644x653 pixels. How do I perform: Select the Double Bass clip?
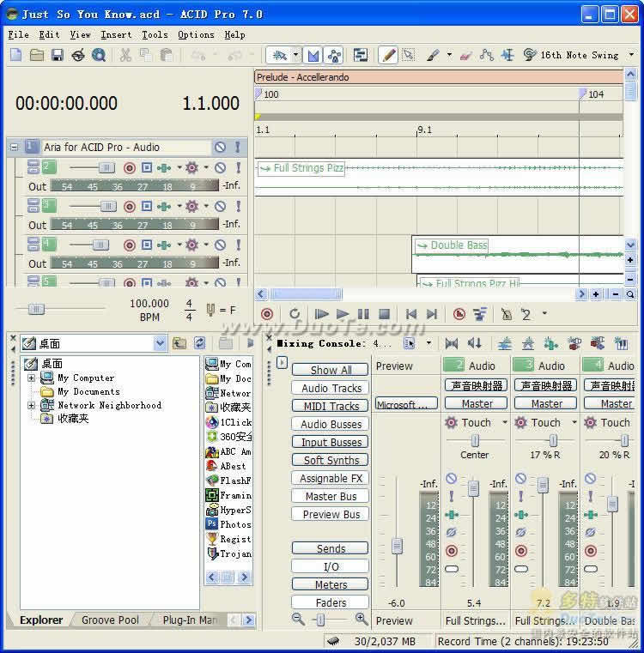coord(517,254)
